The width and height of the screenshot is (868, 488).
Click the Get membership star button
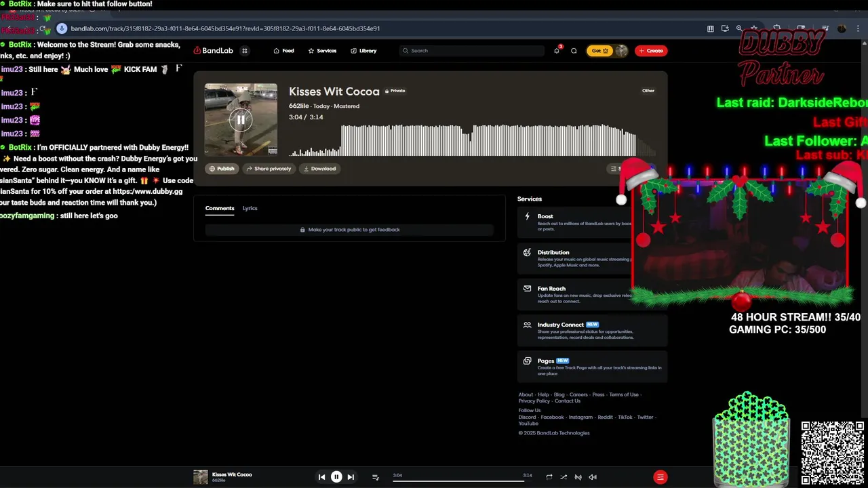600,51
